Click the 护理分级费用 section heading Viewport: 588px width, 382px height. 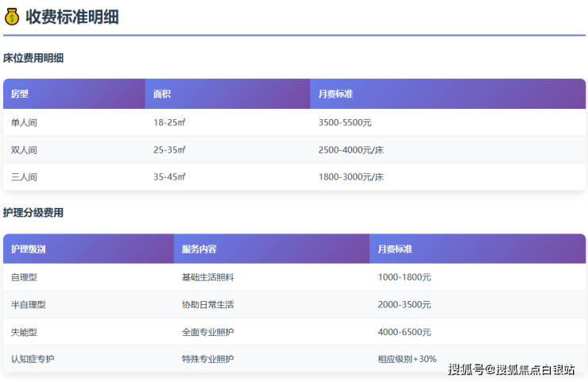pyautogui.click(x=33, y=213)
